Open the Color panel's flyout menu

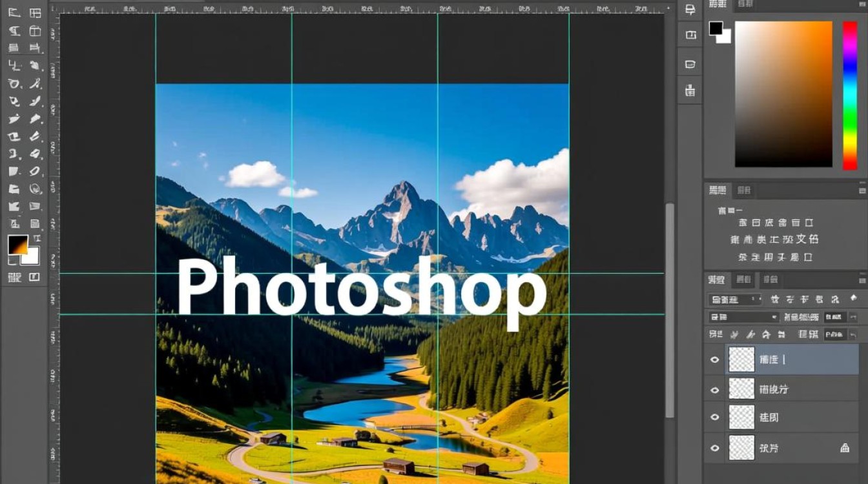pos(862,5)
